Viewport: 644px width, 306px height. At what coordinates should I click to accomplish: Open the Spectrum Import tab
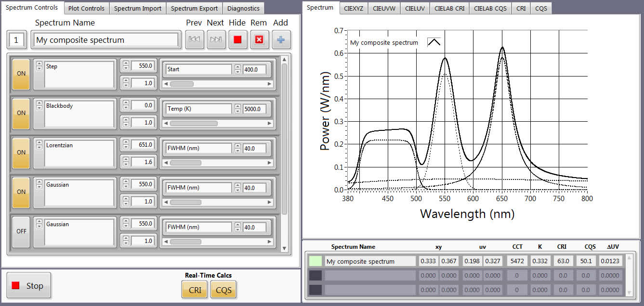click(x=138, y=8)
